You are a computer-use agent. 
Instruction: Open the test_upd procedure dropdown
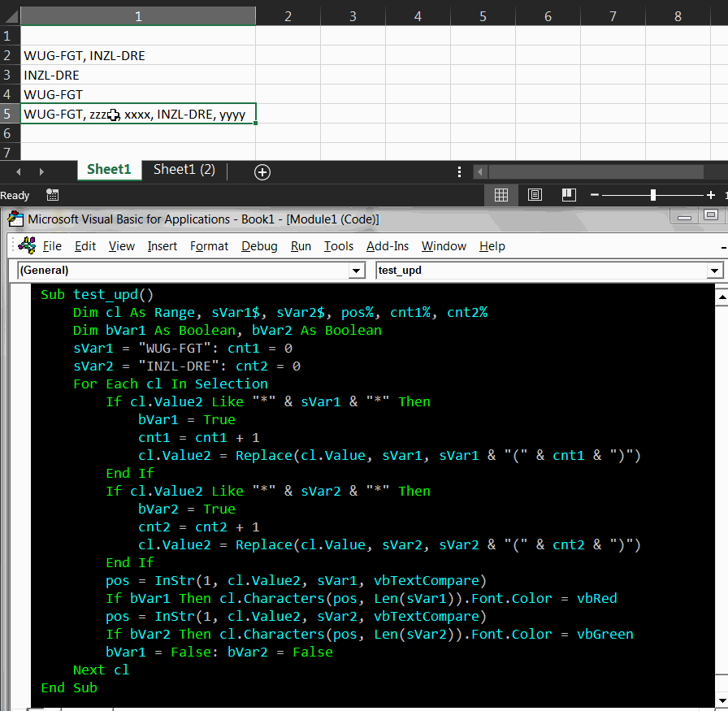coord(713,271)
